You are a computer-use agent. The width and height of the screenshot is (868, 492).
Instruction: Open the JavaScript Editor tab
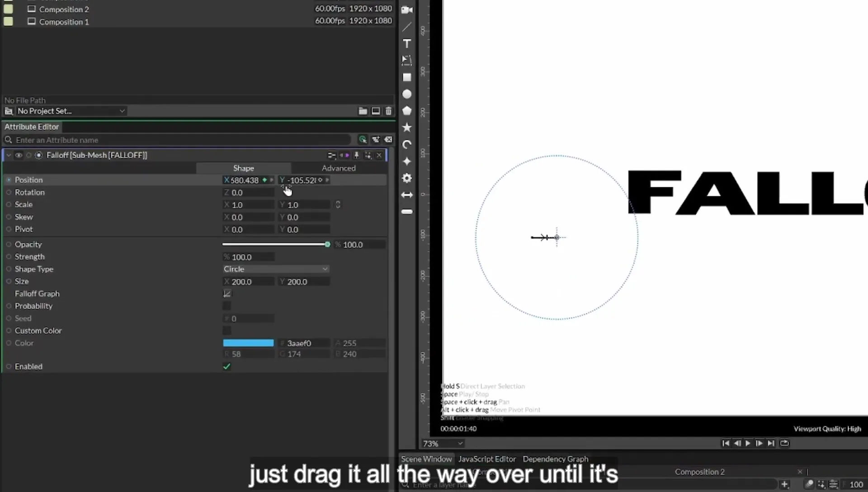(x=487, y=459)
